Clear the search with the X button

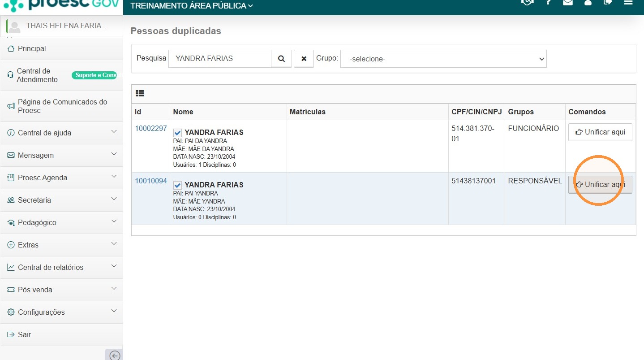pyautogui.click(x=304, y=59)
